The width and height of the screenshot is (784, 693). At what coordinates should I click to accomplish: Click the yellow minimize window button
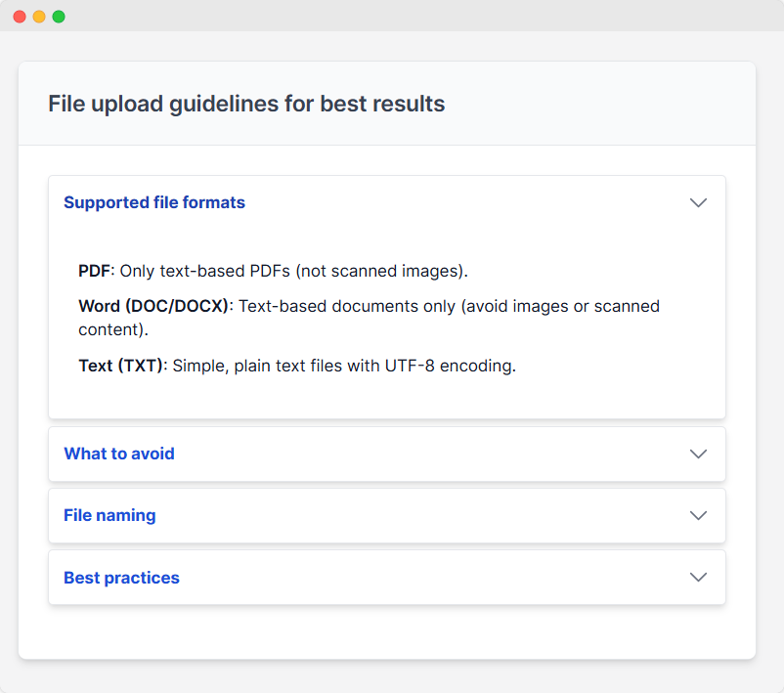39,17
